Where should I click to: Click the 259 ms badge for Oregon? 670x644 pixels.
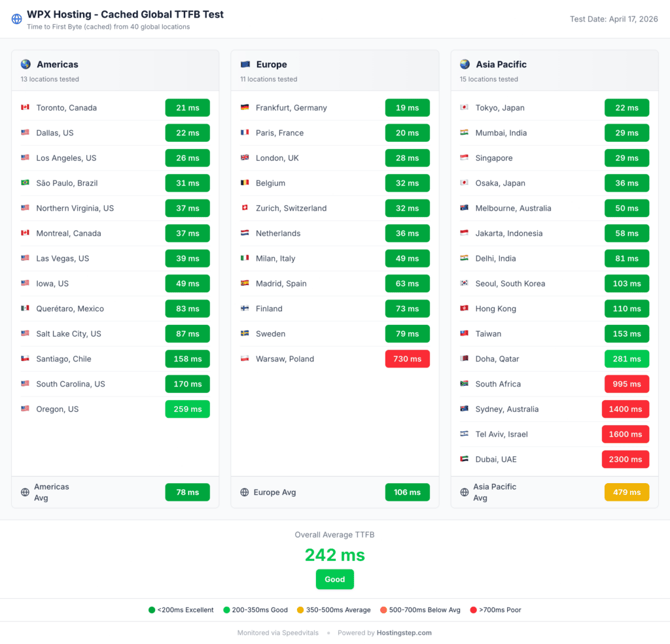(188, 409)
